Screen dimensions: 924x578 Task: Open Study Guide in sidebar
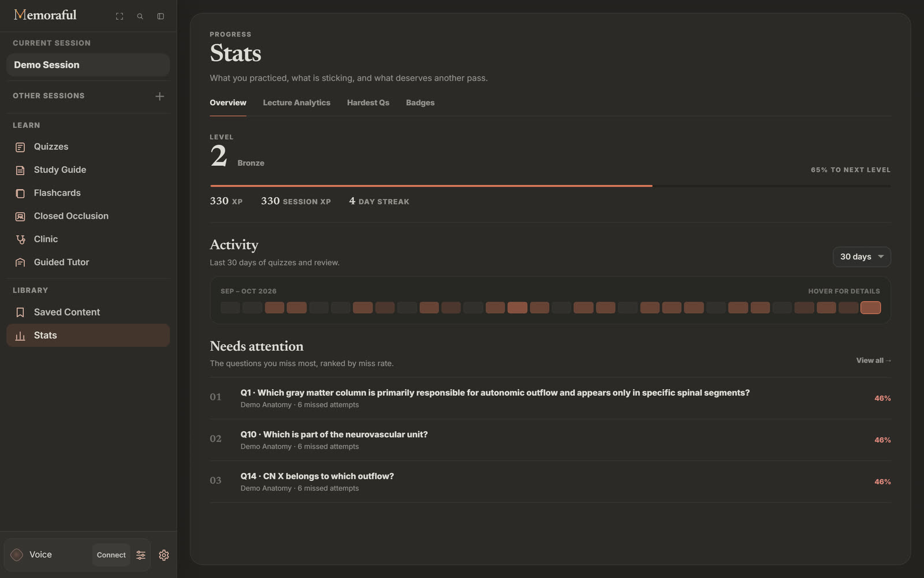coord(88,170)
